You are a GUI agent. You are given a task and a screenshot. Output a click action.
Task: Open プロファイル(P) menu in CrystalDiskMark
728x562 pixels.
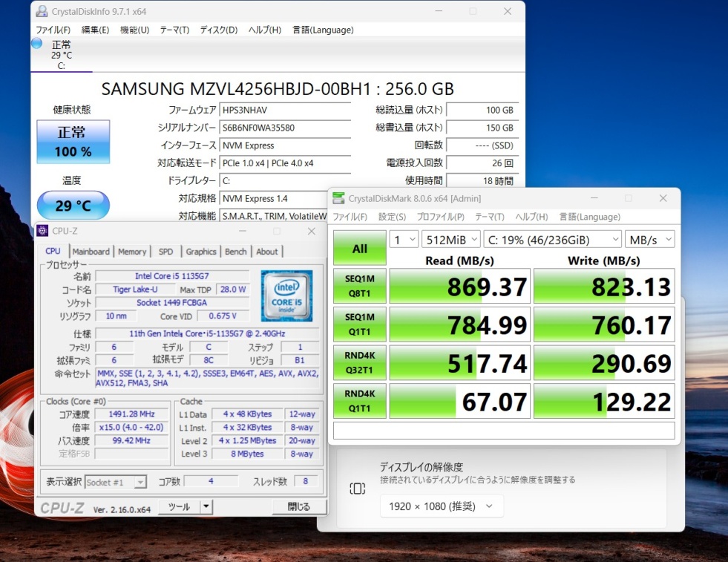440,217
